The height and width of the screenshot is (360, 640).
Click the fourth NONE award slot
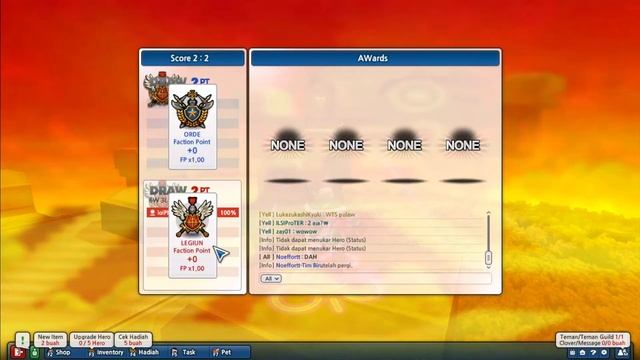pyautogui.click(x=462, y=145)
